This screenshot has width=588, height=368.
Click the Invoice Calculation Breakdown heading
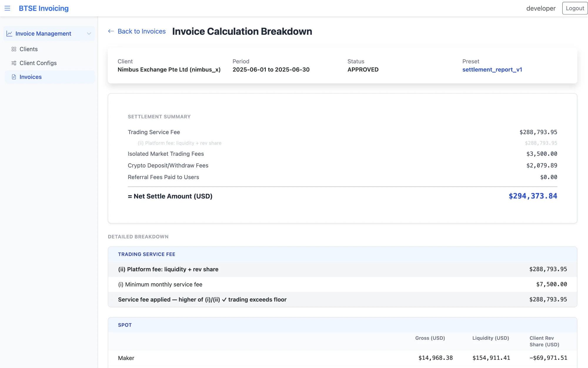(x=242, y=31)
